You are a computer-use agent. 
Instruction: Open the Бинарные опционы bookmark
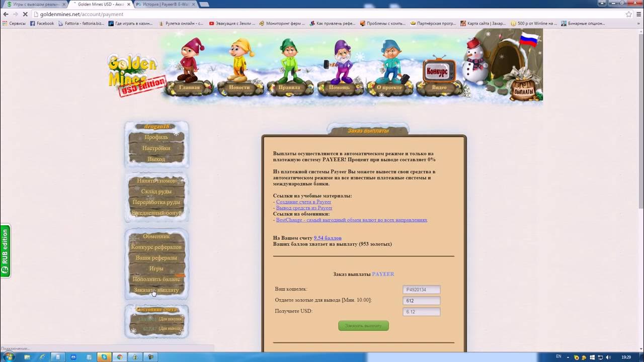pos(584,23)
